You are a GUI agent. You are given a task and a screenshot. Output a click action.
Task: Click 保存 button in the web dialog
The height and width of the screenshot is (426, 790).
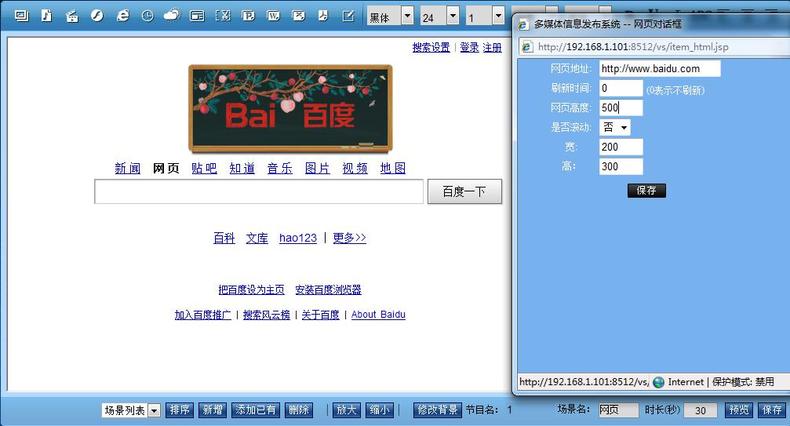pos(646,190)
